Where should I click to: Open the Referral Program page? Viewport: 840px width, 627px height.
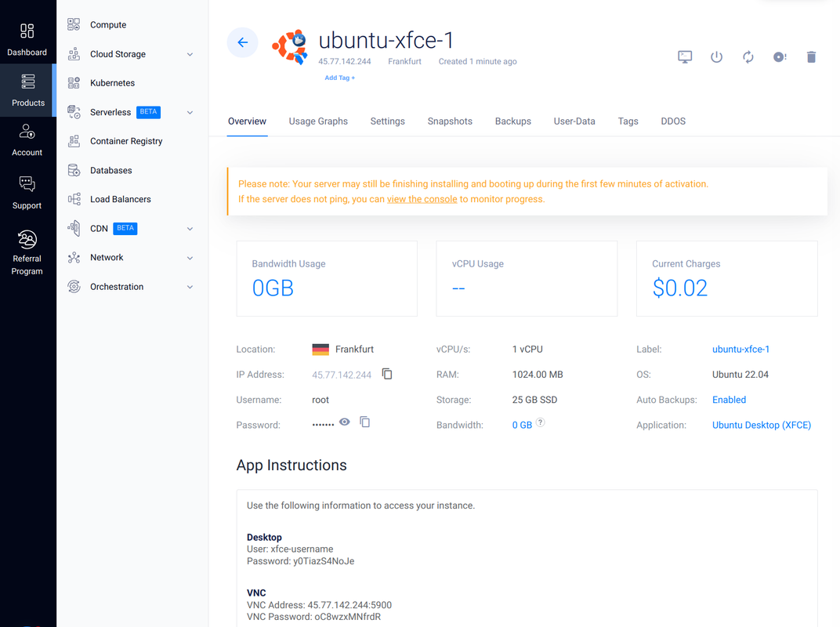[27, 252]
